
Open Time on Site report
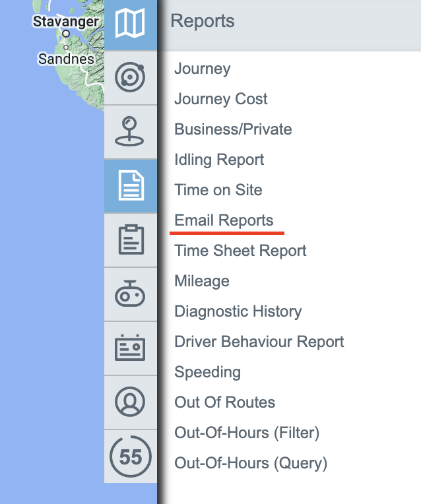pos(218,190)
